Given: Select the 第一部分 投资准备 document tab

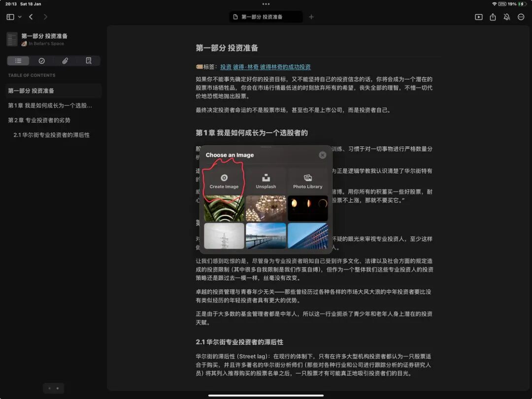Looking at the screenshot, I should coord(266,17).
